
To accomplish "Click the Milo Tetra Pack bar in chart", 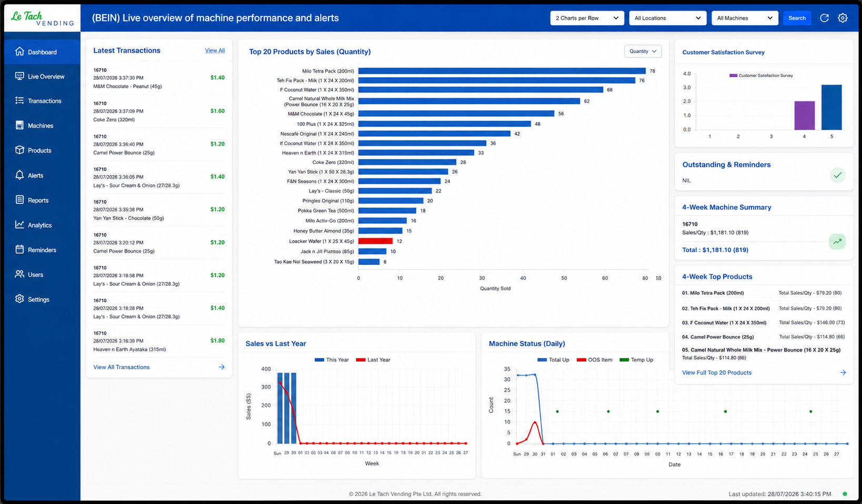I will 502,71.
